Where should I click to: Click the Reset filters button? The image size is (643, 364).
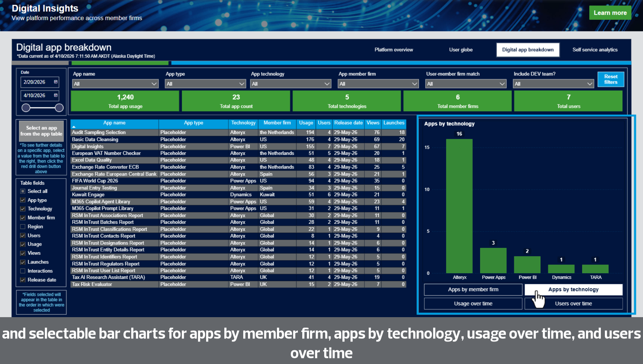coord(611,79)
